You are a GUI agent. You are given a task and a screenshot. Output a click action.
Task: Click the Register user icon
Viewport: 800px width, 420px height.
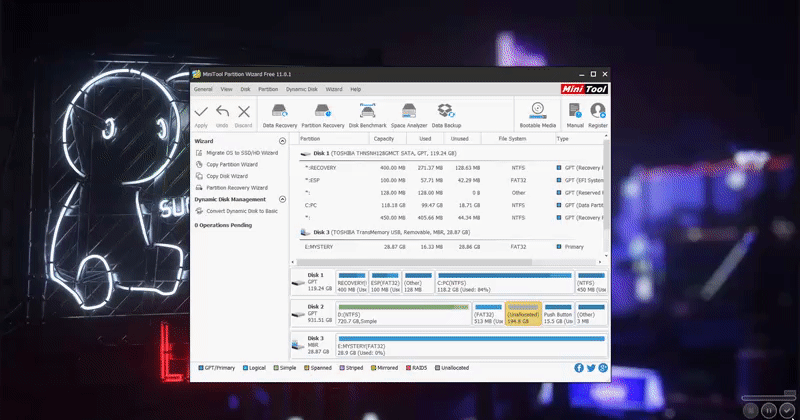[x=597, y=110]
